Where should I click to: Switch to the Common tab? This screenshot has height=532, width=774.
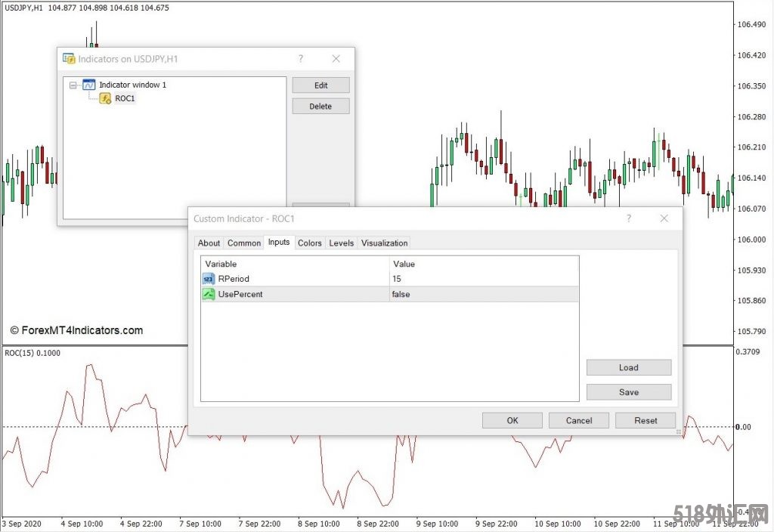coord(244,243)
